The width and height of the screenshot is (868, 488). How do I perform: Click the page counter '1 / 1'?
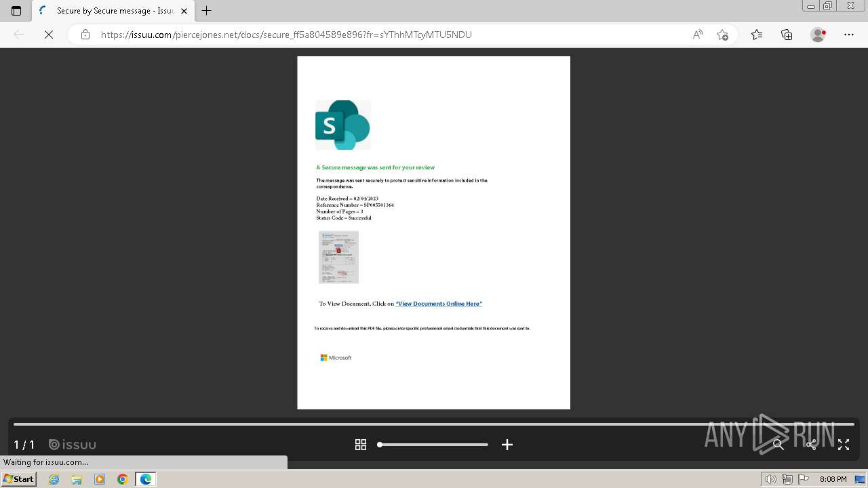[24, 445]
